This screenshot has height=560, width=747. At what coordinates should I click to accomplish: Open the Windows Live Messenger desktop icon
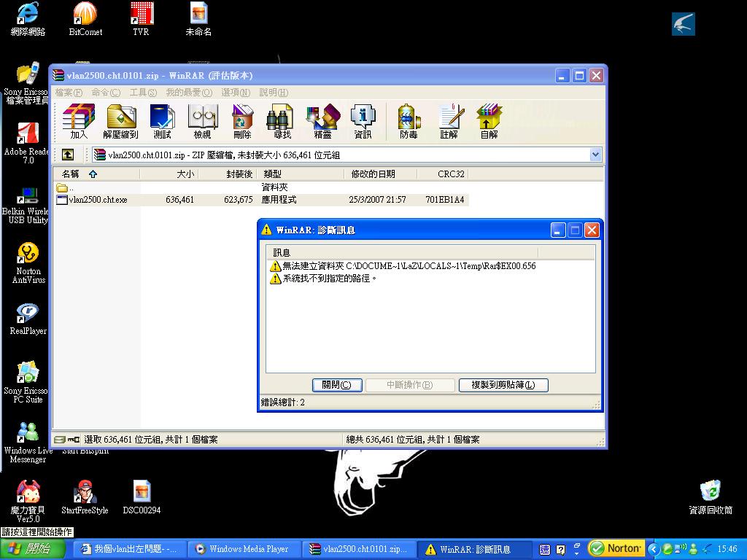[x=28, y=443]
